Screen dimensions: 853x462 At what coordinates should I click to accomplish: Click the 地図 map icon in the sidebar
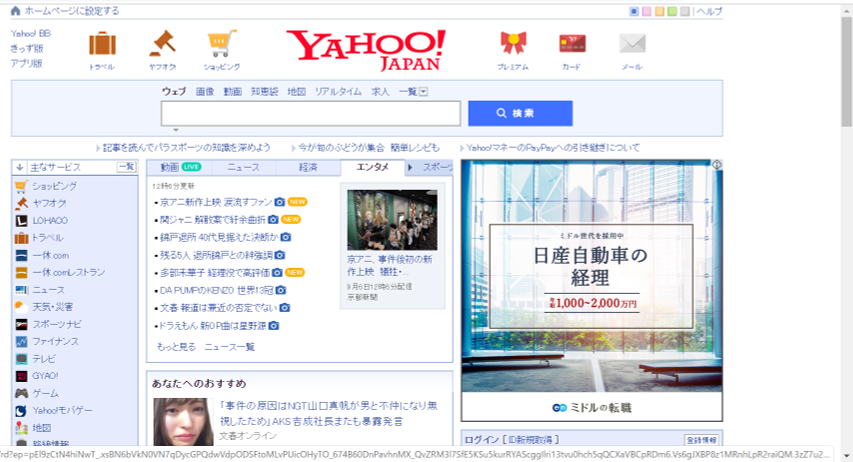pos(21,428)
